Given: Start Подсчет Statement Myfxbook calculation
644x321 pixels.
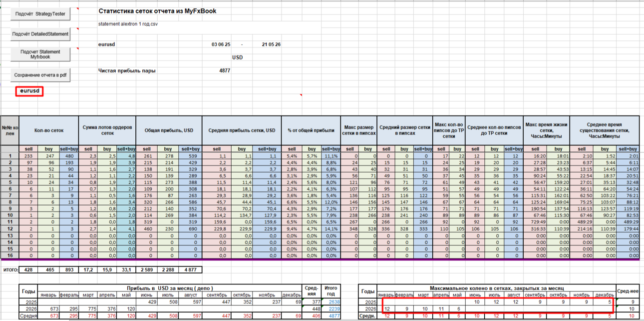Looking at the screenshot, I should tap(40, 54).
